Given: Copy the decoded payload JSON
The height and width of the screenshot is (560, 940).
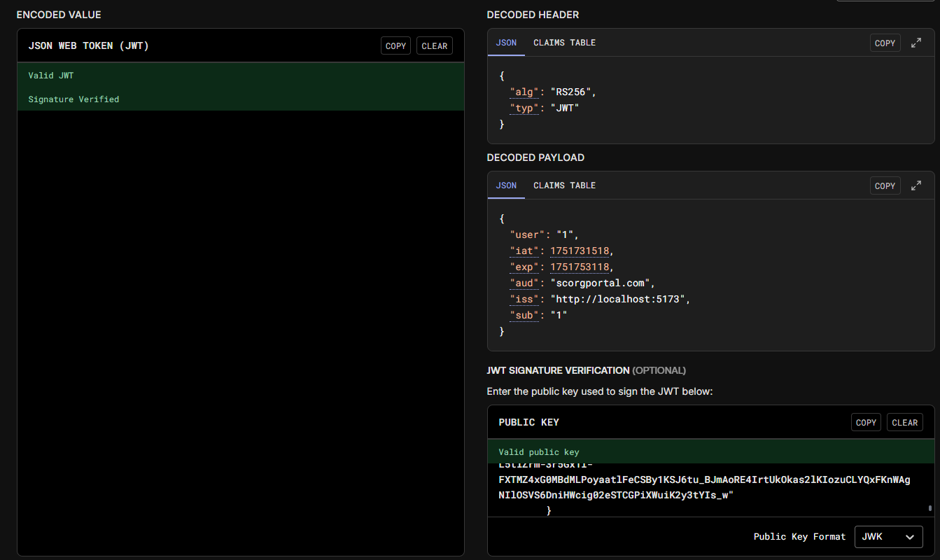Looking at the screenshot, I should pos(885,185).
